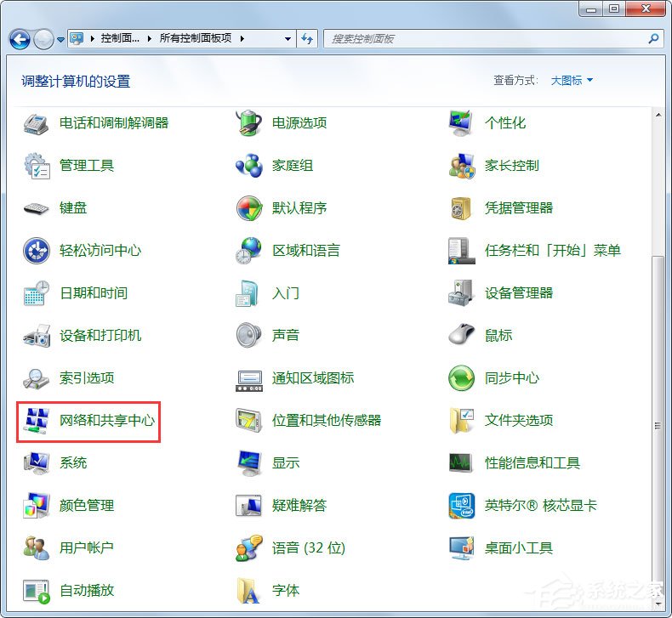
Task: Refresh the address bar location
Action: pyautogui.click(x=307, y=39)
